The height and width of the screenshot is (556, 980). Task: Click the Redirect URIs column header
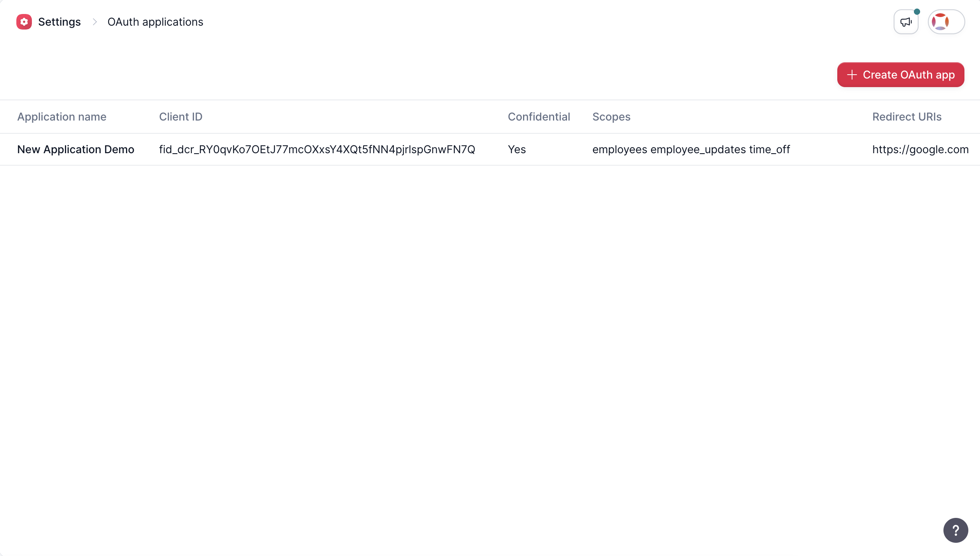point(907,117)
